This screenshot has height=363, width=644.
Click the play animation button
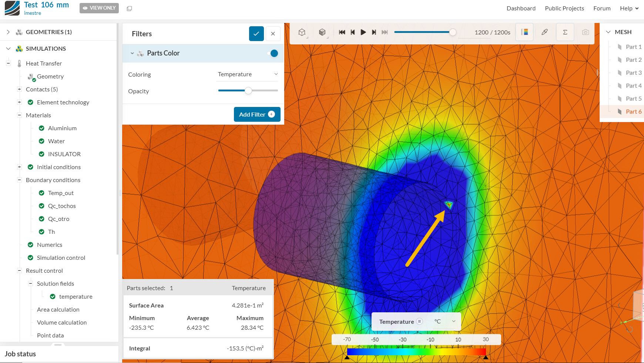[x=363, y=32]
